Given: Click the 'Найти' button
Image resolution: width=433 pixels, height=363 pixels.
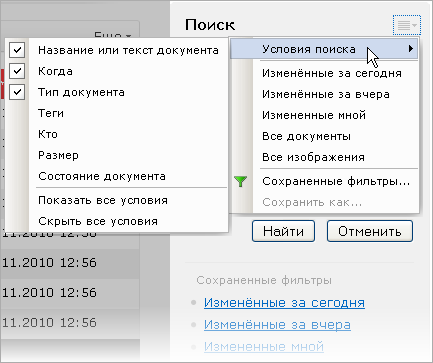Looking at the screenshot, I should point(283,231).
